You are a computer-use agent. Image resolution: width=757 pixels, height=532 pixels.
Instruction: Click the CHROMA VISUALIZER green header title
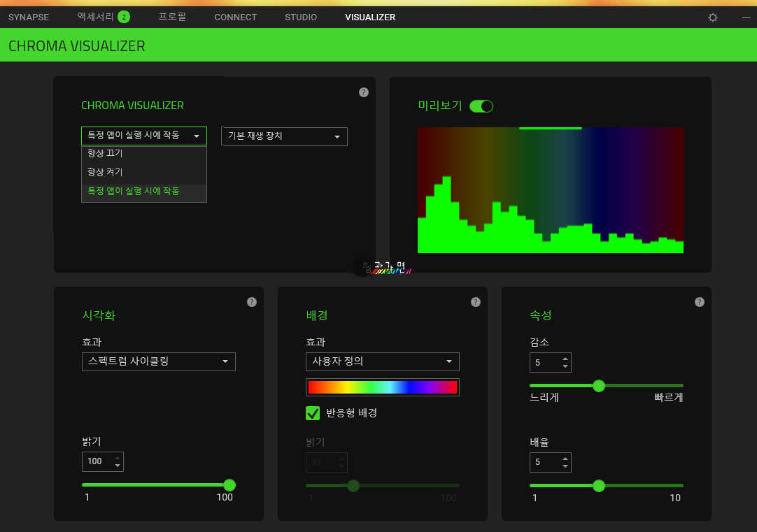click(77, 46)
